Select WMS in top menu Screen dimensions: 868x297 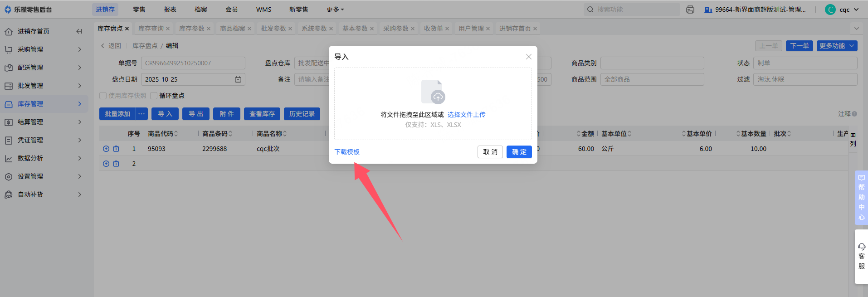[x=264, y=10]
